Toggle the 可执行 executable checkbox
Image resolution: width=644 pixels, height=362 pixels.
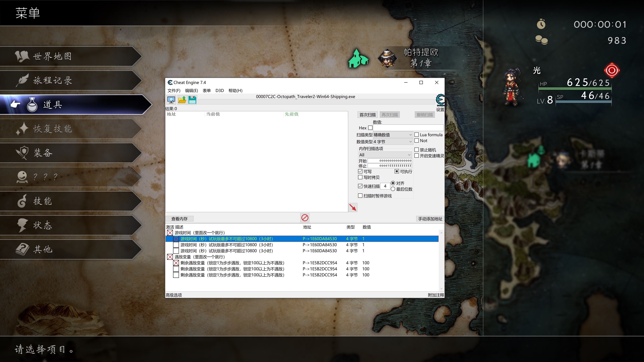click(397, 172)
